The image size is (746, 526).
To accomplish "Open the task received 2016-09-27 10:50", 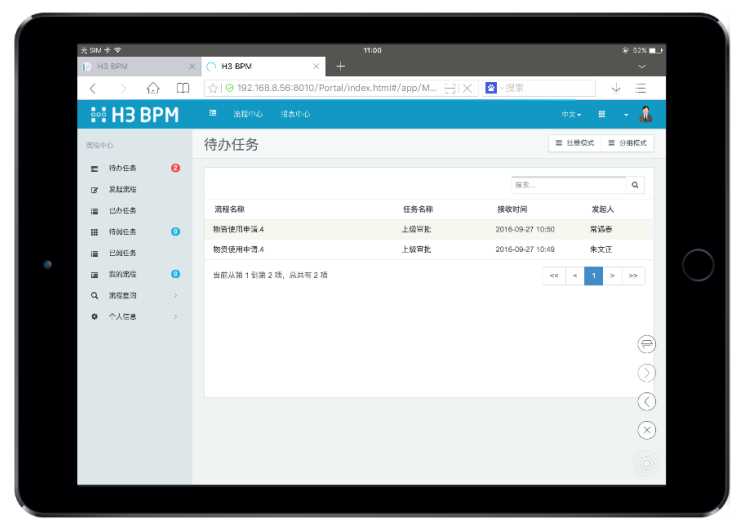I will [427, 229].
